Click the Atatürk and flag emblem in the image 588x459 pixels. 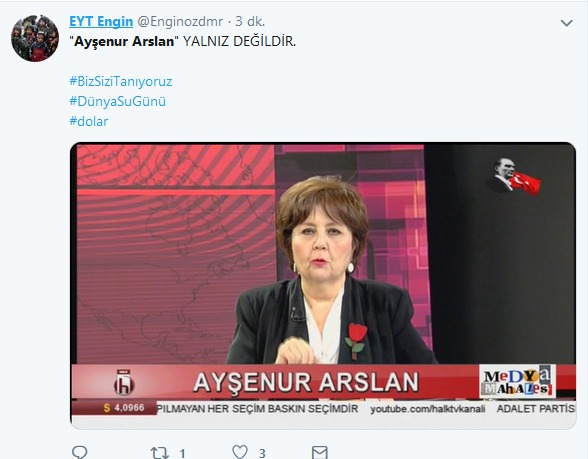click(515, 177)
